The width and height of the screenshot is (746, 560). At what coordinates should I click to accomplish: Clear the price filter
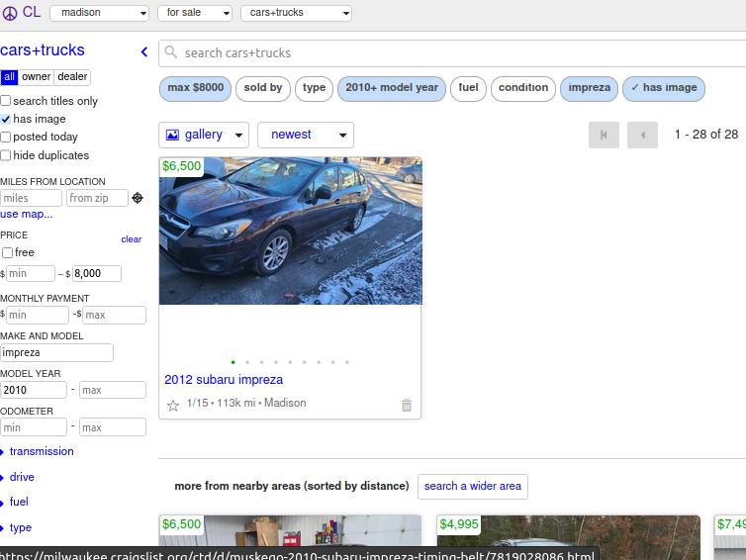[131, 239]
